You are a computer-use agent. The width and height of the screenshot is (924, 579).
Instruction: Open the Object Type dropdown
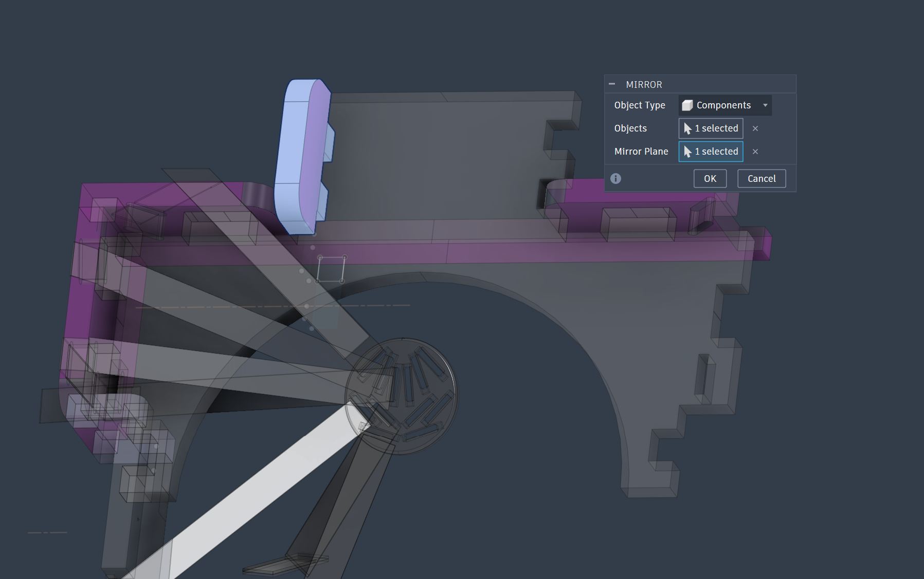point(725,105)
